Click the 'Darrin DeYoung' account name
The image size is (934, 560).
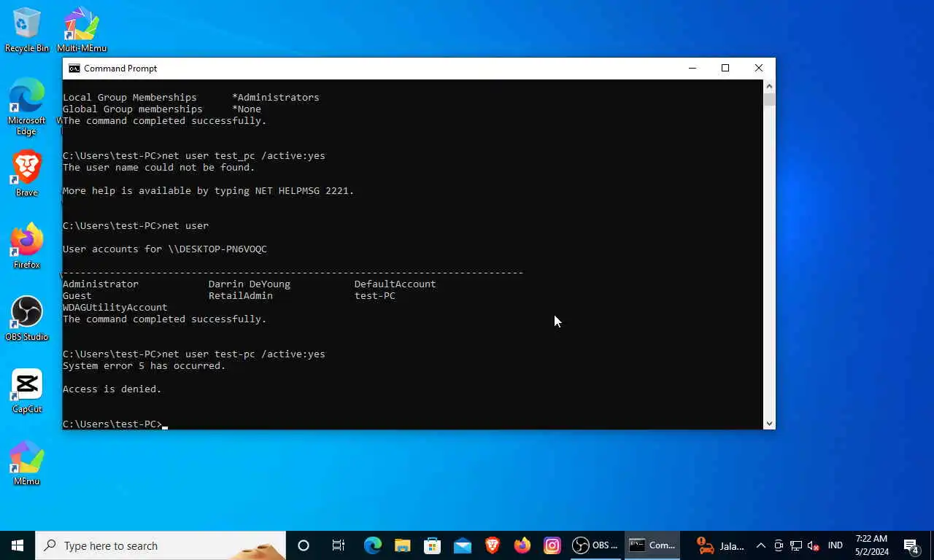point(249,284)
